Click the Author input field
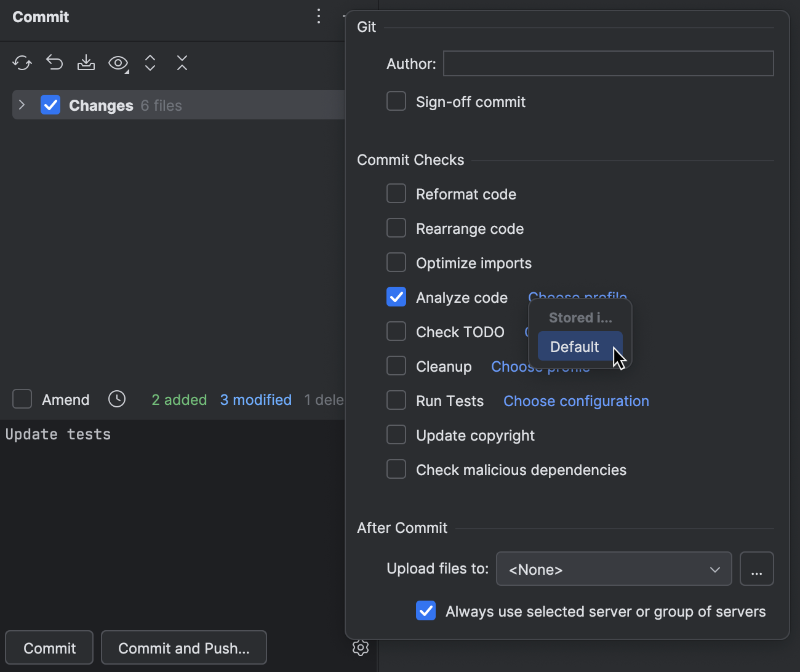Screen dimensions: 800x672 click(608, 63)
